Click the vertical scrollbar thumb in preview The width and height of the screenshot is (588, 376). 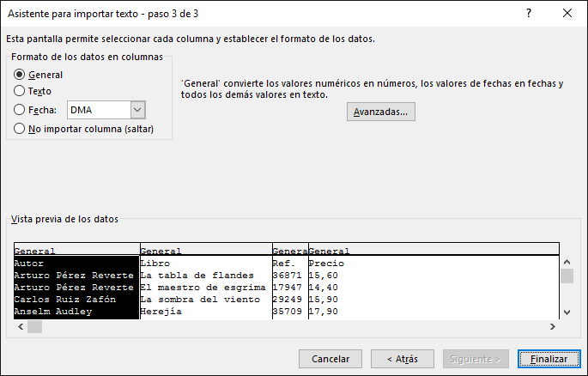pyautogui.click(x=566, y=276)
